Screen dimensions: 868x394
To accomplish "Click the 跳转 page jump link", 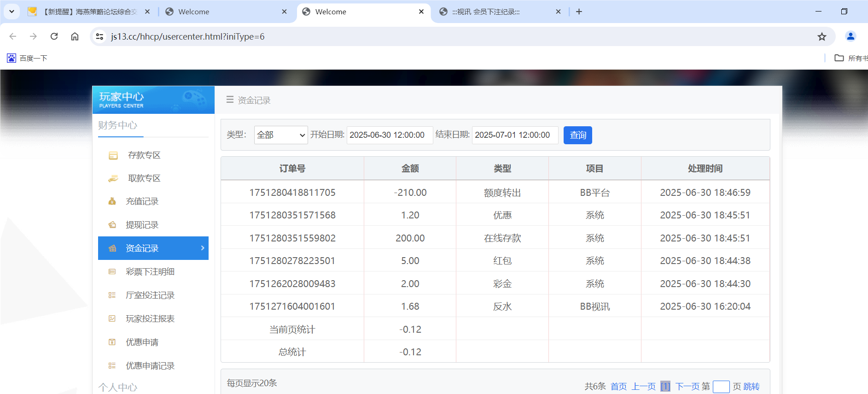I will [x=751, y=386].
